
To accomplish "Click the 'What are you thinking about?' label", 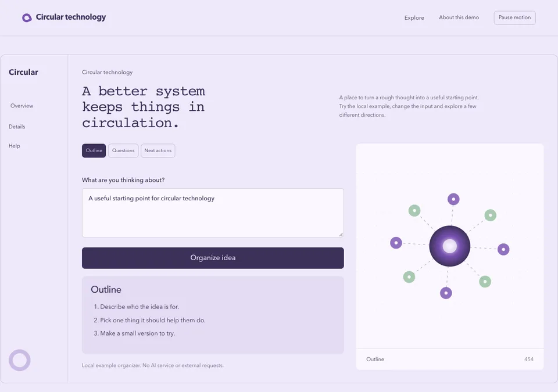I will point(123,180).
